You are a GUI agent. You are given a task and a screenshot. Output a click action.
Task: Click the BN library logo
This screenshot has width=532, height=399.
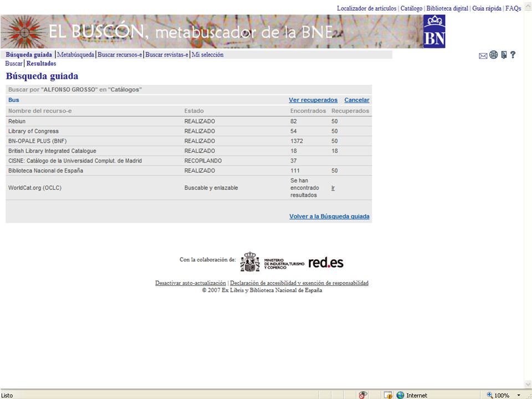click(x=434, y=31)
